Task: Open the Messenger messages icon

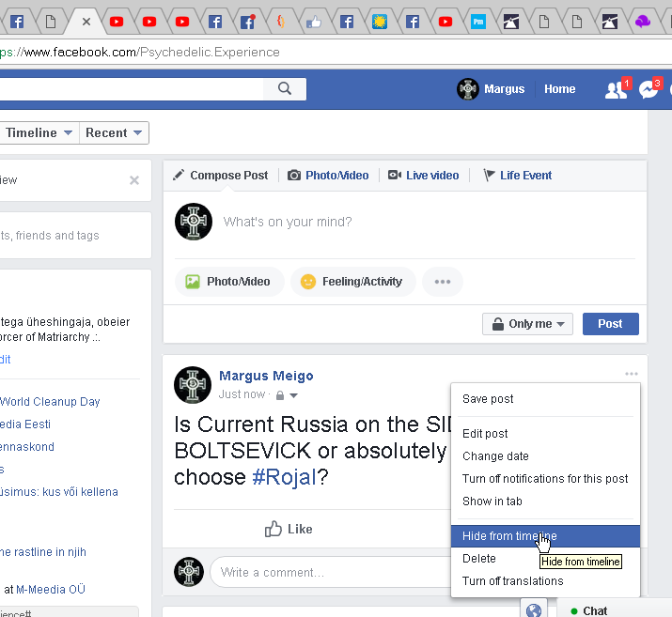Action: pyautogui.click(x=648, y=90)
